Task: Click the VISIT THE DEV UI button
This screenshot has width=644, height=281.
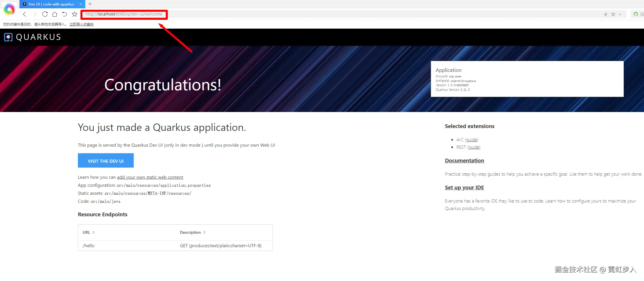Action: pos(106,160)
